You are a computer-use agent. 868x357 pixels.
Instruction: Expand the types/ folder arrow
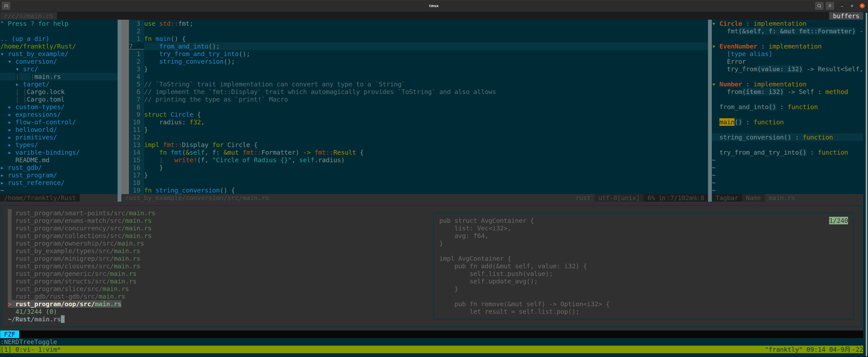coord(10,145)
